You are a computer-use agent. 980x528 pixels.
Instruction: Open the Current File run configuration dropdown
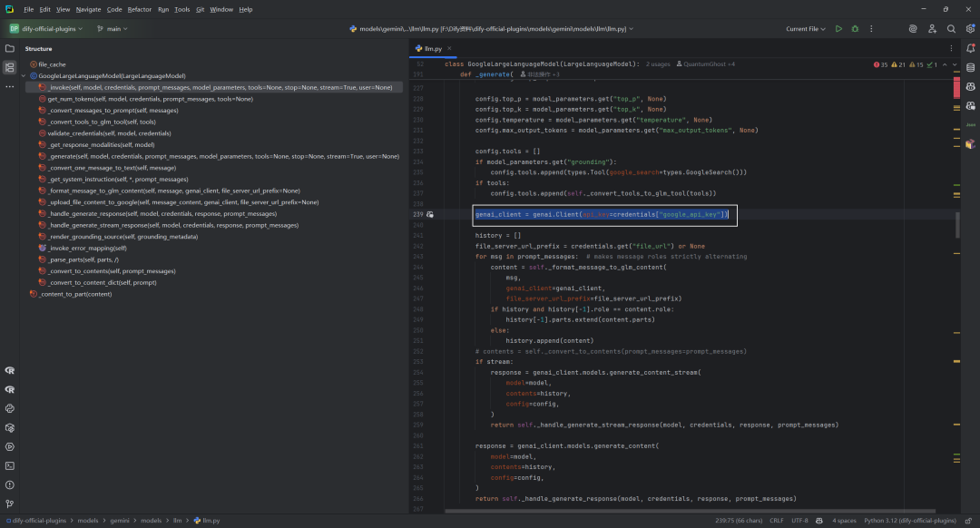click(x=805, y=29)
